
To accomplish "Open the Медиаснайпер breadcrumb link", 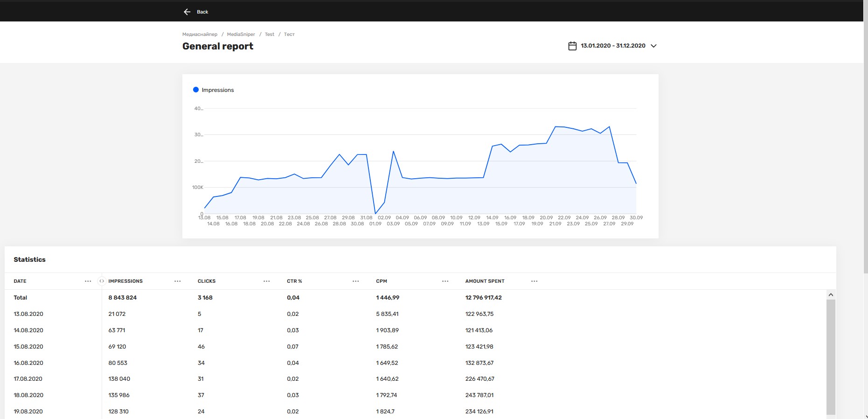I will [x=200, y=35].
